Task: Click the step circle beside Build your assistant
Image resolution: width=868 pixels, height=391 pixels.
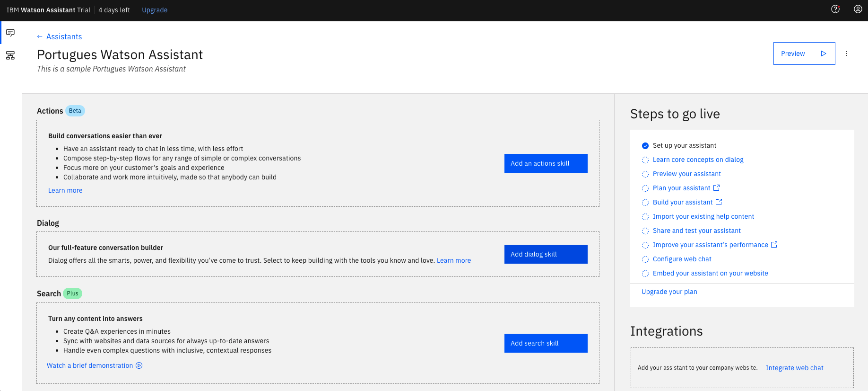Action: (x=645, y=203)
